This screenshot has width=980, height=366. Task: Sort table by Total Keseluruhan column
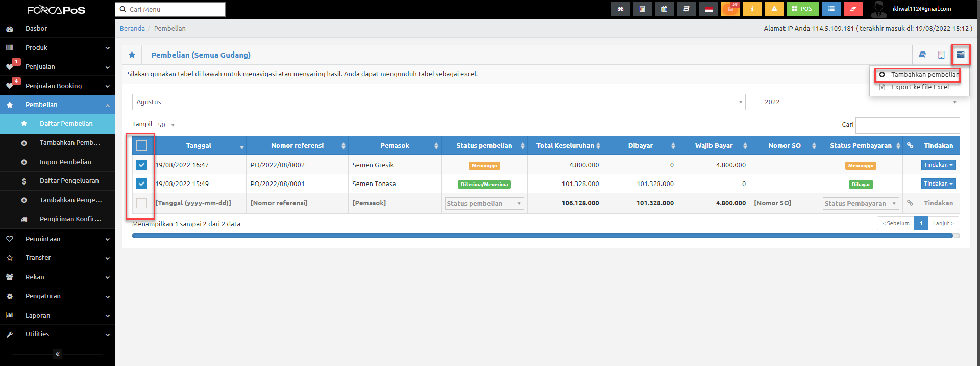coord(565,146)
